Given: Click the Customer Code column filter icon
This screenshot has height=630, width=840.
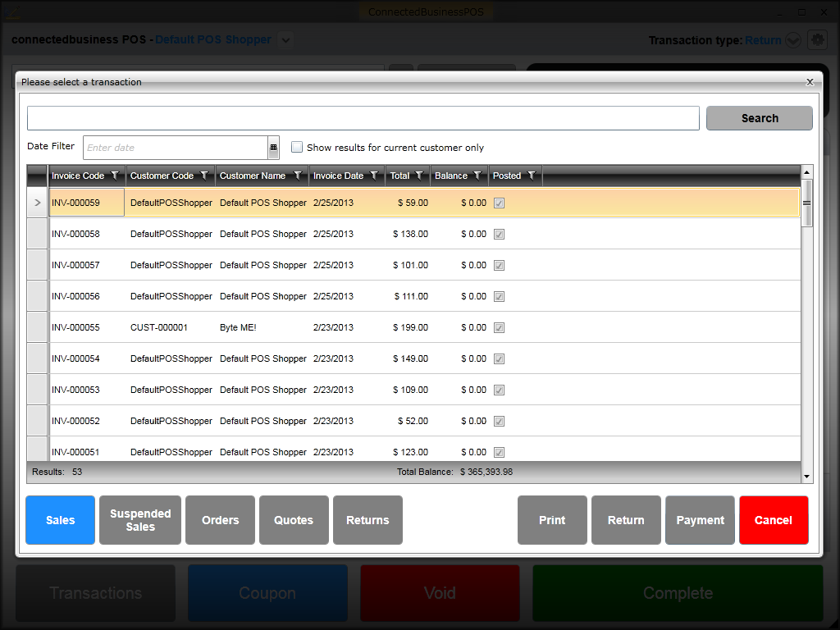Looking at the screenshot, I should click(204, 176).
